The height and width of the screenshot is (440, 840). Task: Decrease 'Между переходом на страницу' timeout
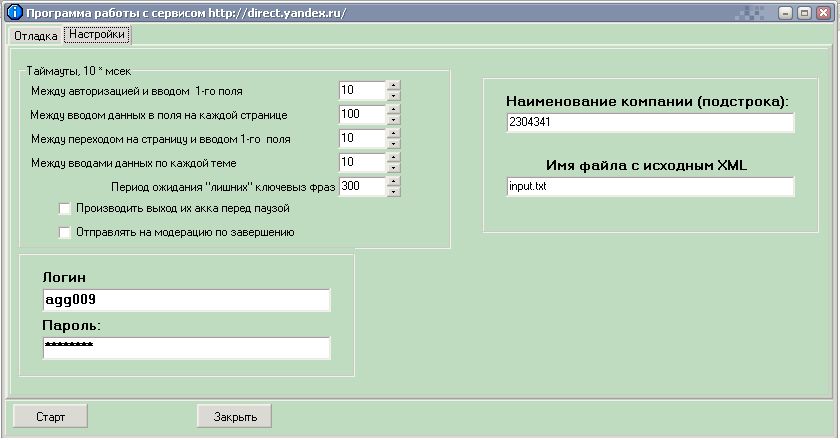coord(394,144)
